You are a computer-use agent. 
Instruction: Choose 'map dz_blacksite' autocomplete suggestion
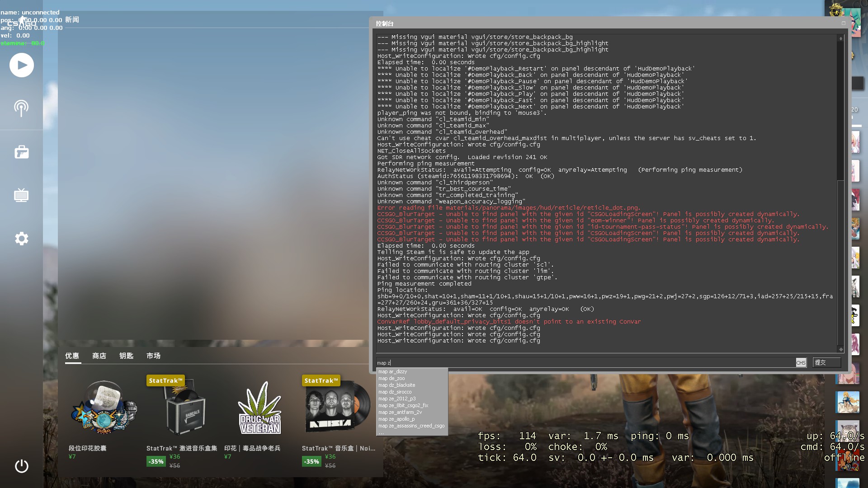pos(396,385)
